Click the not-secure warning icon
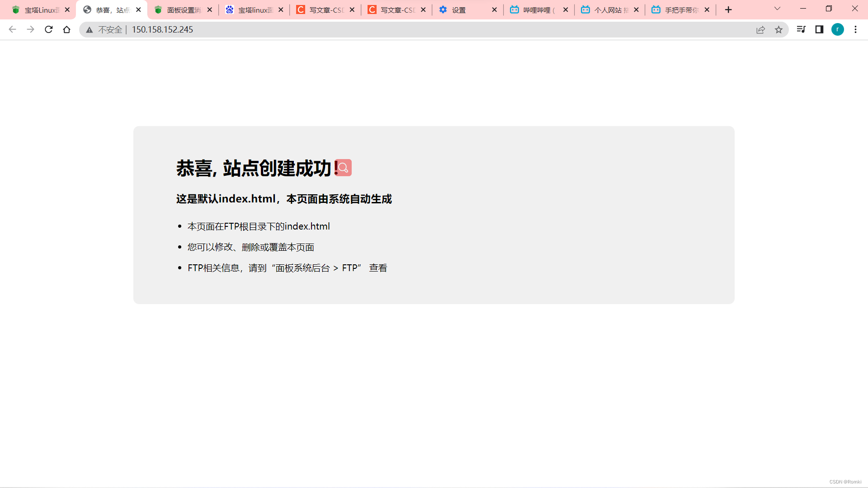Viewport: 868px width, 488px height. point(90,30)
